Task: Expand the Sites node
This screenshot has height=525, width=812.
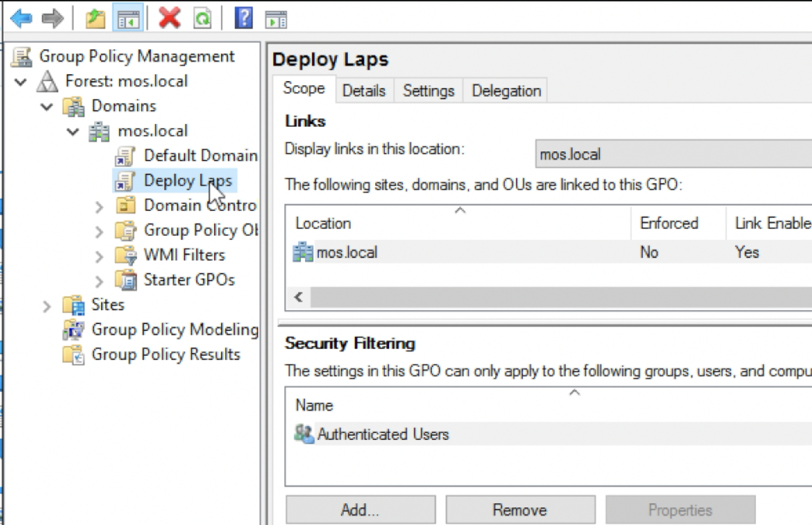Action: point(46,305)
